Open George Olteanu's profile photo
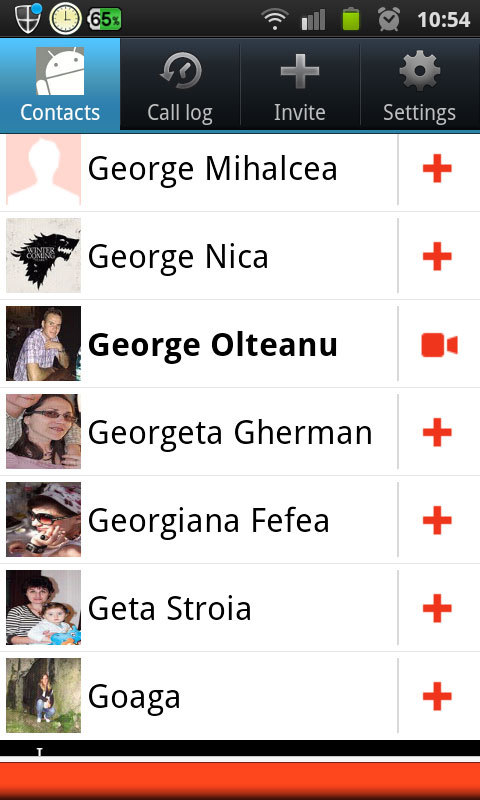The width and height of the screenshot is (480, 800). (x=43, y=343)
